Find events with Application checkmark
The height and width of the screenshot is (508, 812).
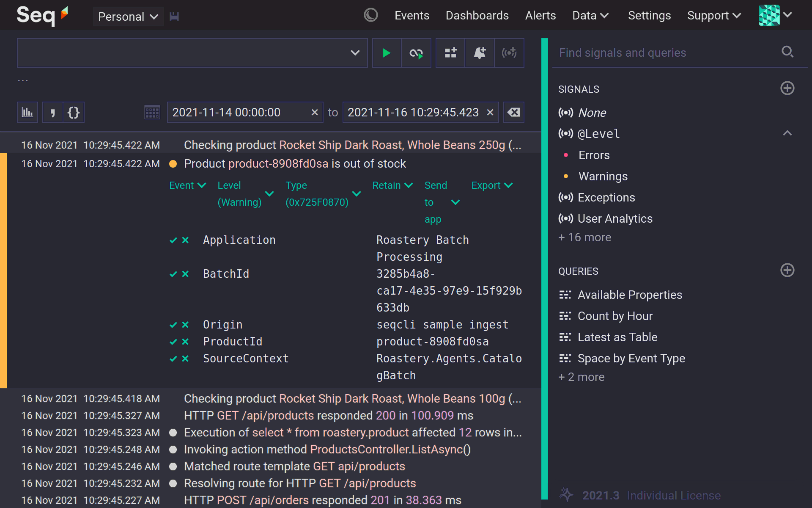[173, 240]
